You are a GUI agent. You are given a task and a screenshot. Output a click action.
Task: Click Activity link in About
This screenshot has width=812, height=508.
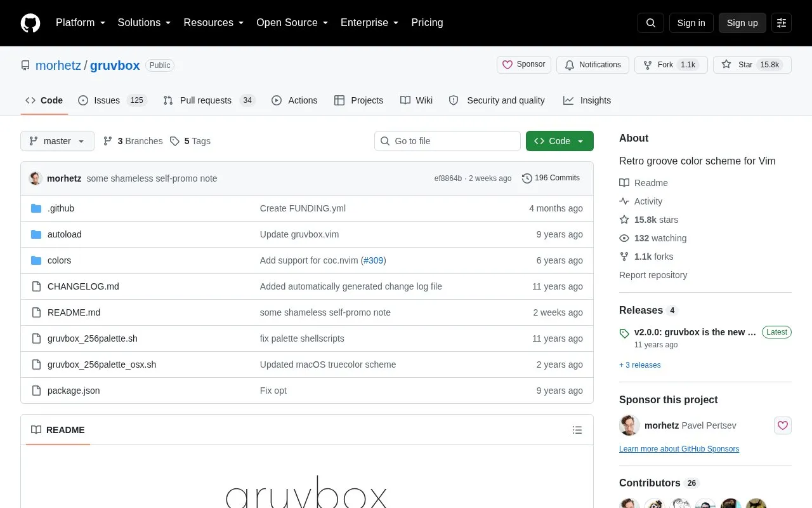coord(641,201)
